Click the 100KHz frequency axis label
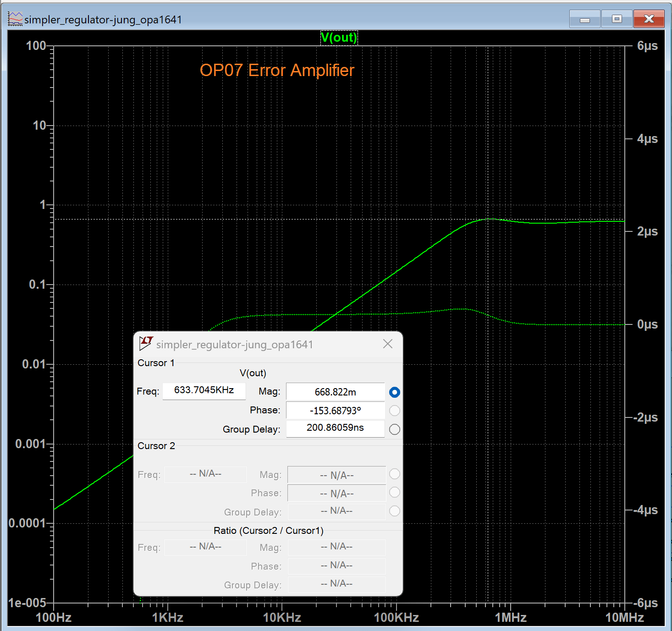Screen dimensions: 672x631 pyautogui.click(x=397, y=618)
